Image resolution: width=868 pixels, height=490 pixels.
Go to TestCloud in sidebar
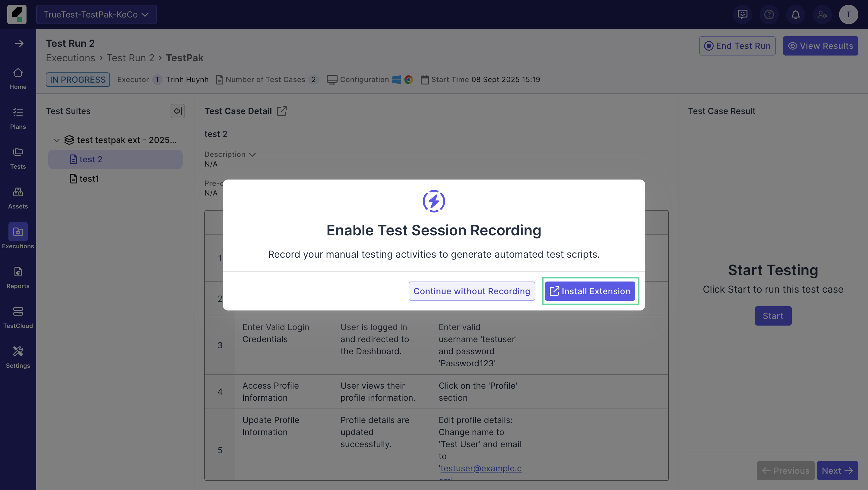(18, 317)
